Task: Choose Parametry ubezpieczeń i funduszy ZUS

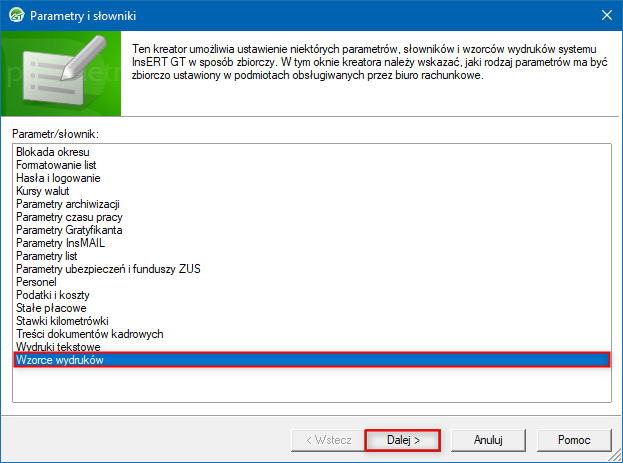Action: tap(312, 269)
